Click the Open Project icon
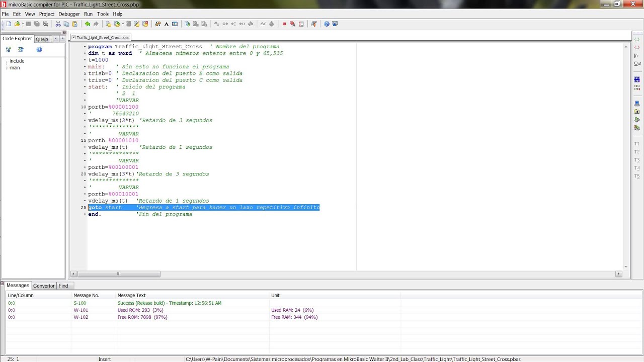Screen dimensions: 644x362 tap(117, 24)
